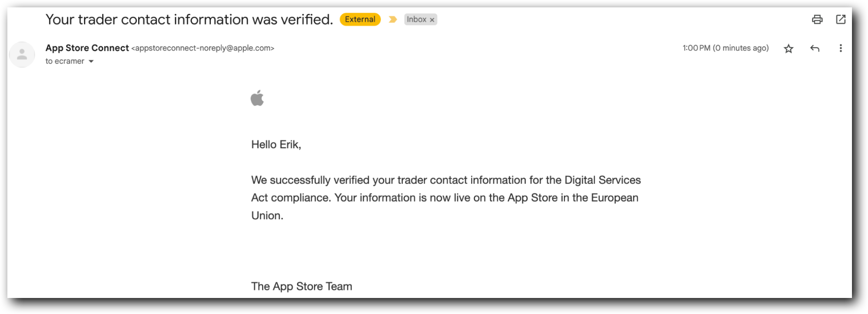Star this message
This screenshot has width=868, height=314.
pyautogui.click(x=789, y=49)
